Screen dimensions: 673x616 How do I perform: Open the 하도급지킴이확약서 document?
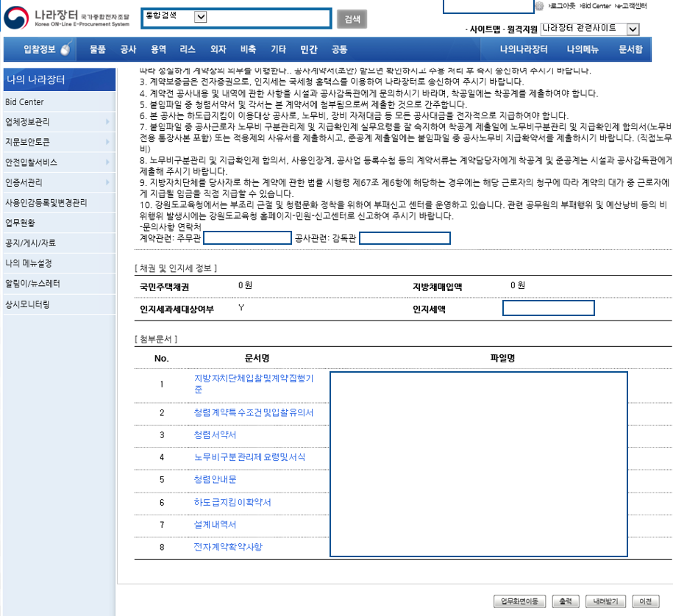[232, 502]
